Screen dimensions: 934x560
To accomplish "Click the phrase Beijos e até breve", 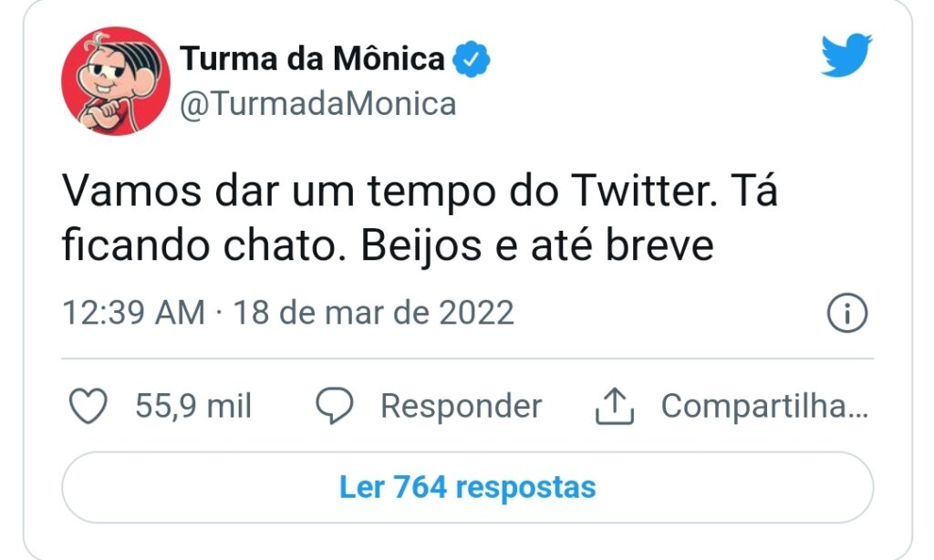I will tap(538, 246).
